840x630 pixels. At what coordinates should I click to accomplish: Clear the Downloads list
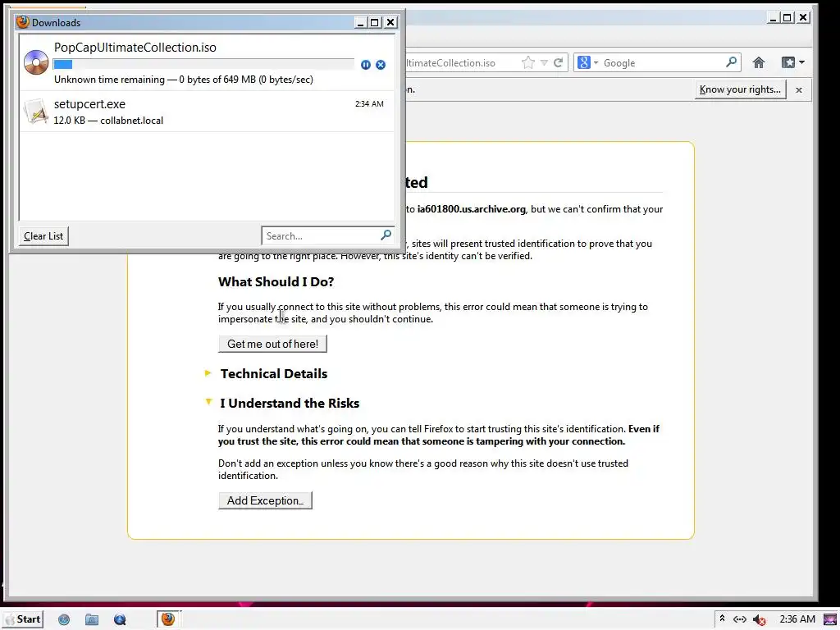43,236
